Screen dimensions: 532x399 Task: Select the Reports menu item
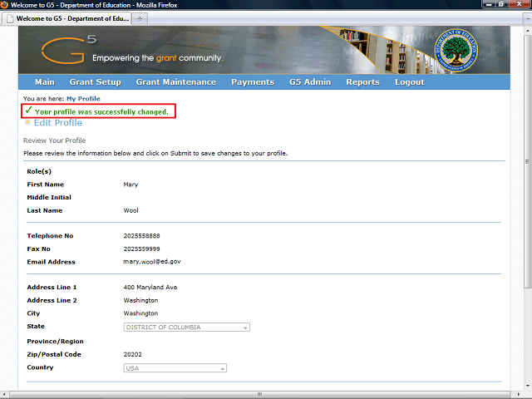(362, 82)
